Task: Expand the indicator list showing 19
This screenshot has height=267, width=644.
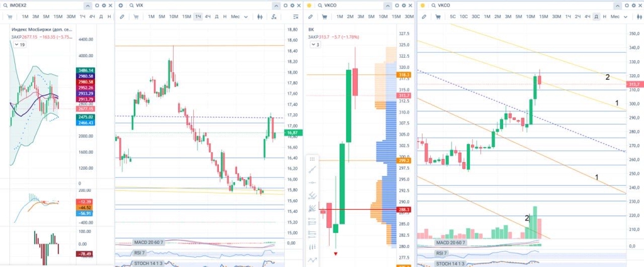Action: (x=19, y=45)
